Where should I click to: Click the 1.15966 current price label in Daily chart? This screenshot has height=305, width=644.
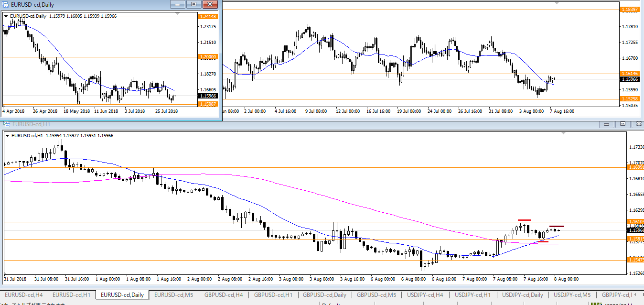point(208,96)
